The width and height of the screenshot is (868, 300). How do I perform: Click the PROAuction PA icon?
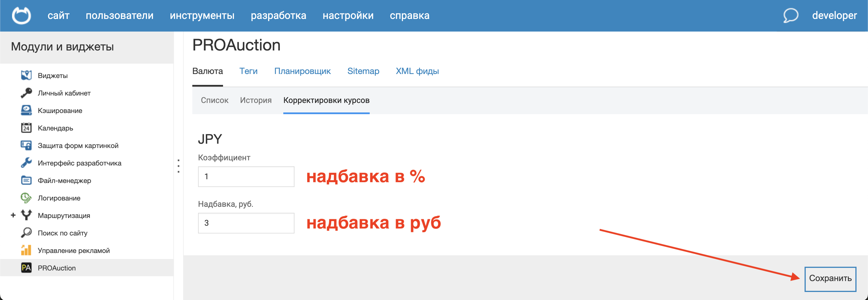pos(26,268)
